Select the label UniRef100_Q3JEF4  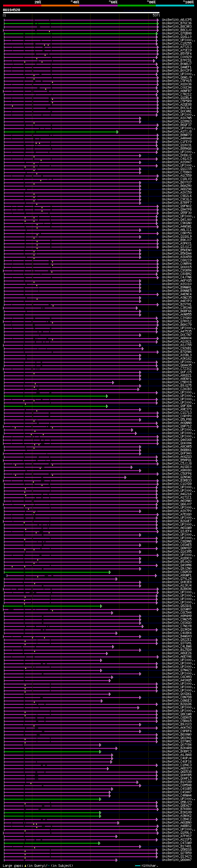[177, 532]
